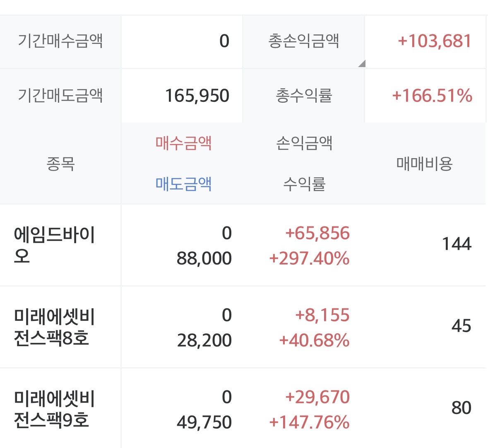Tap the red 매수금액 column header
Viewport: 488px width, 448px height.
(x=183, y=143)
